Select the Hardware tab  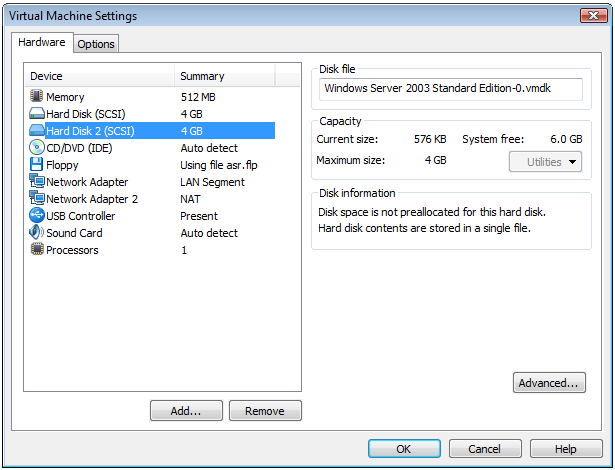pos(42,42)
